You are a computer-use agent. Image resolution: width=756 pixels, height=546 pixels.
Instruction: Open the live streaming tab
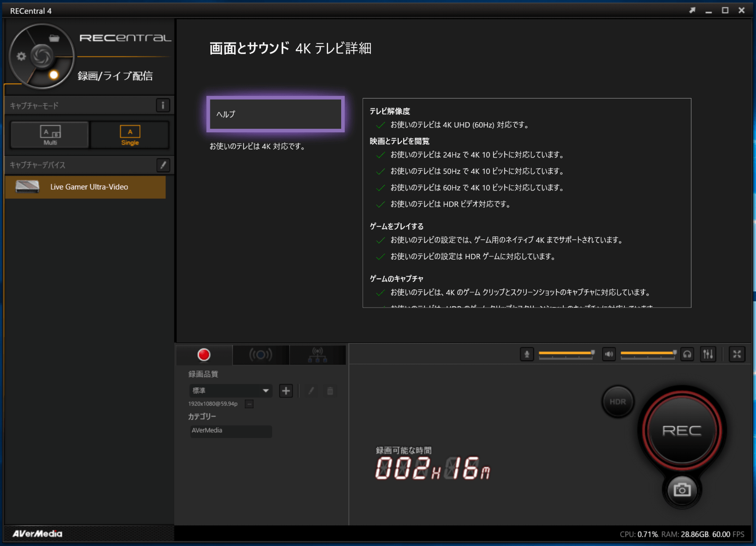point(260,355)
